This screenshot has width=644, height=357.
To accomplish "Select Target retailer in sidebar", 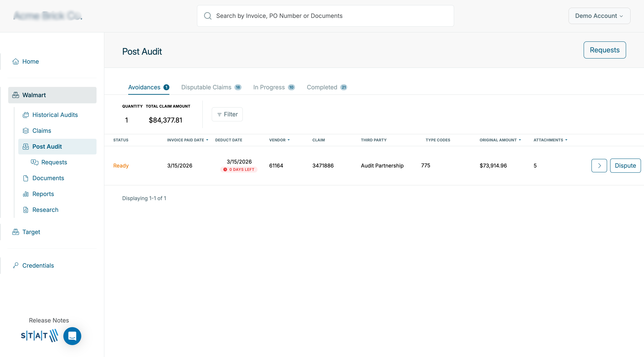I will pos(31,232).
